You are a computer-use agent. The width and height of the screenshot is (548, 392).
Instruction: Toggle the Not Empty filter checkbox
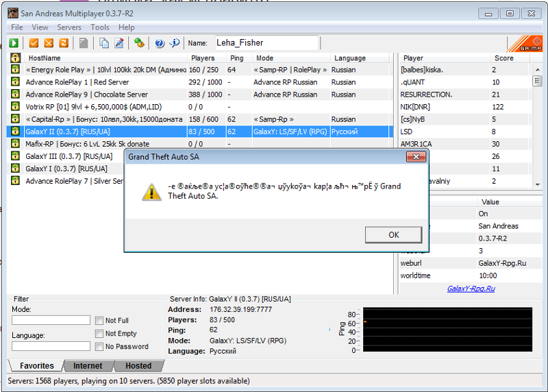coord(100,334)
